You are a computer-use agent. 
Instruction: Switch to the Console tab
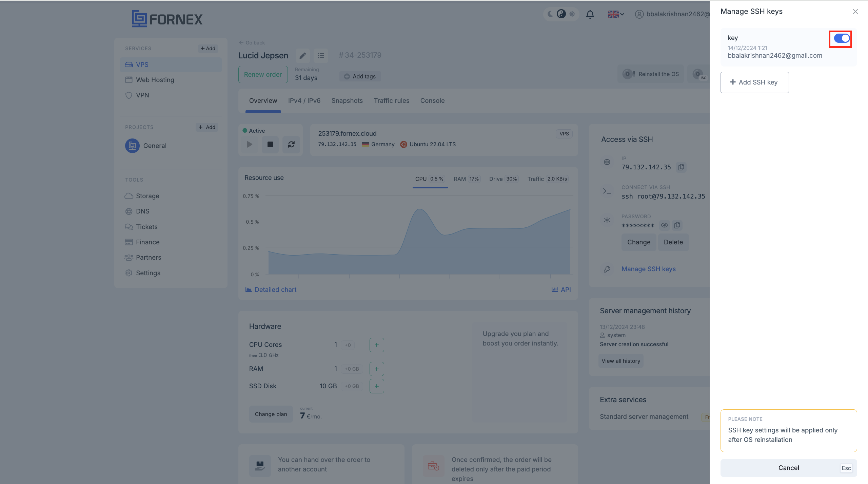coord(432,100)
